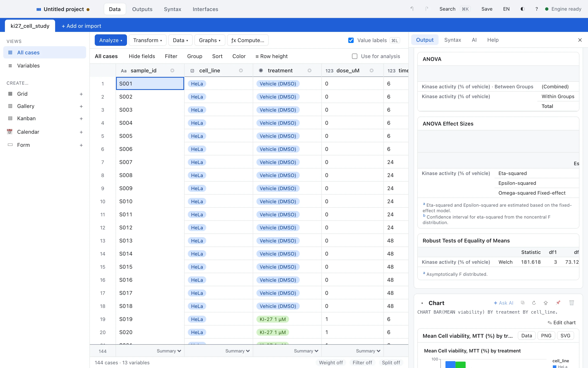Expand Summary under treatment column
The height and width of the screenshot is (368, 588).
(x=306, y=351)
